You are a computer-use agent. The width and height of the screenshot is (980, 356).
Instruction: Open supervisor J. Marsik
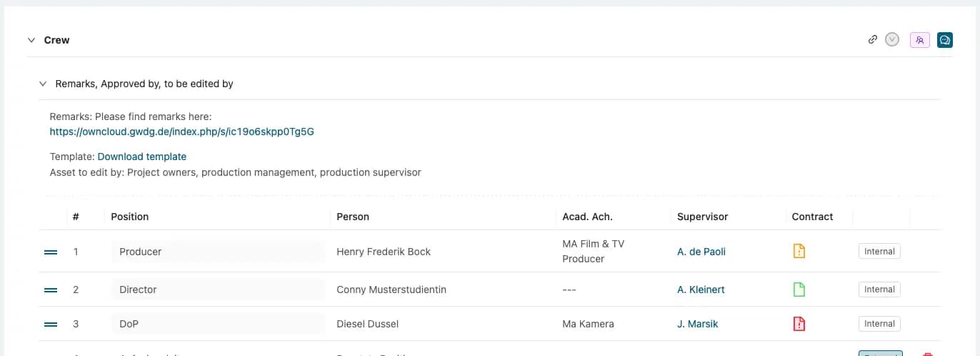coord(697,324)
